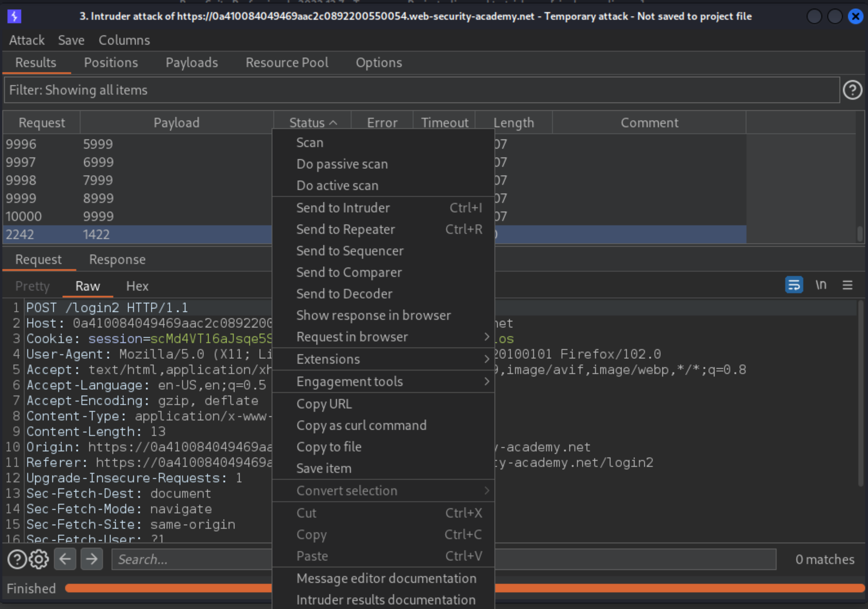This screenshot has height=609, width=868.
Task: Open Message editor documentation
Action: click(x=383, y=578)
